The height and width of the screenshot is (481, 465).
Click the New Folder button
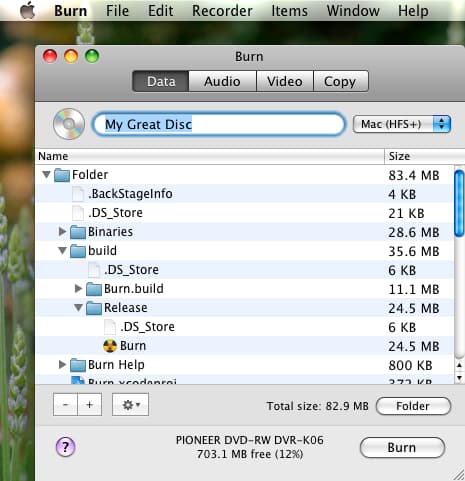click(x=413, y=406)
